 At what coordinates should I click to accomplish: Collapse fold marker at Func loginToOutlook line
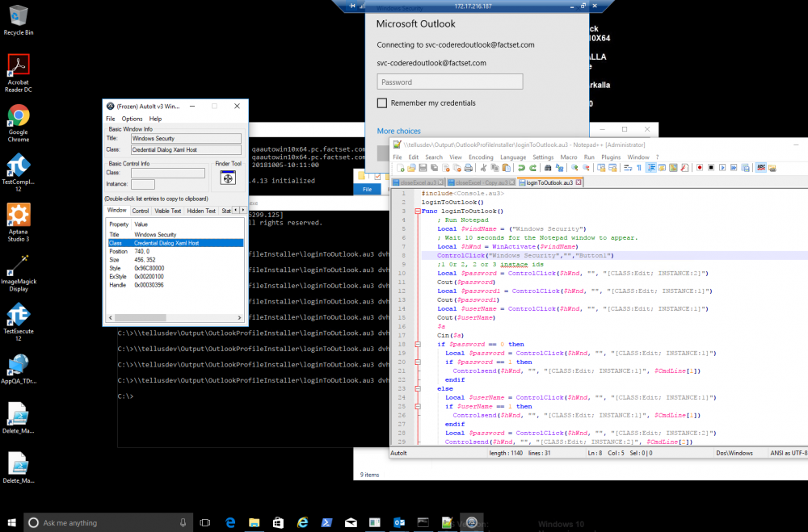tap(418, 212)
